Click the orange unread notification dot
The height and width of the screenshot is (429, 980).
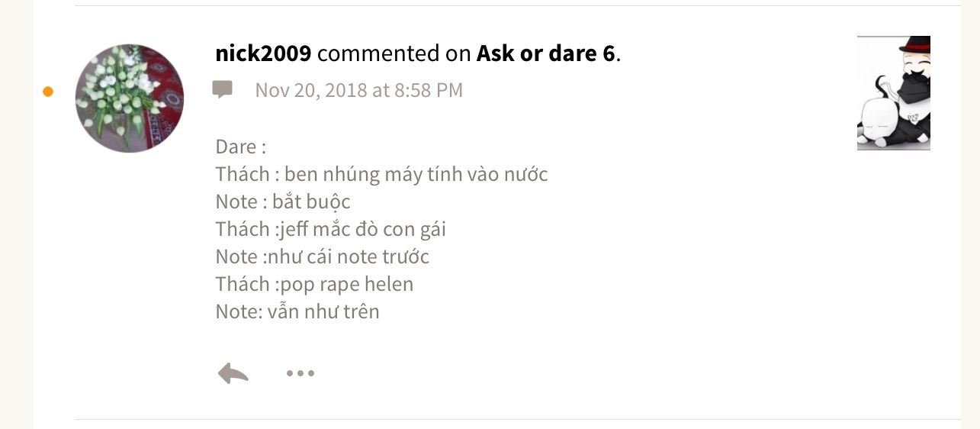(x=48, y=92)
